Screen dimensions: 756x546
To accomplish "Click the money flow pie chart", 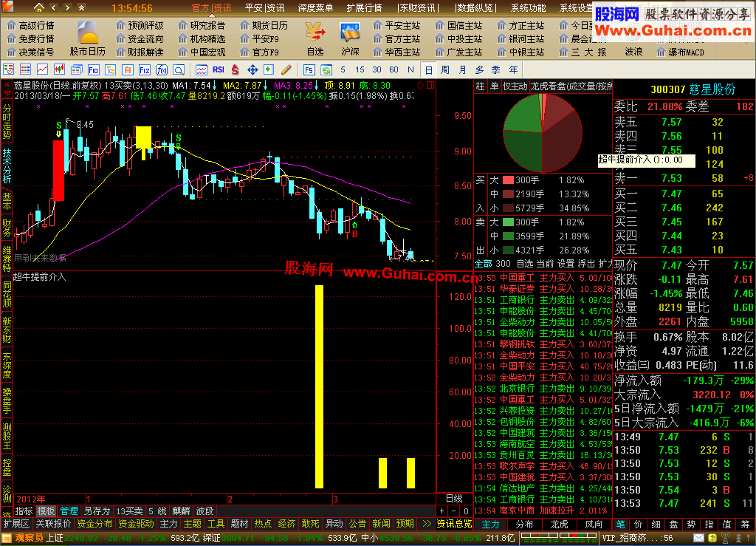I will (543, 133).
